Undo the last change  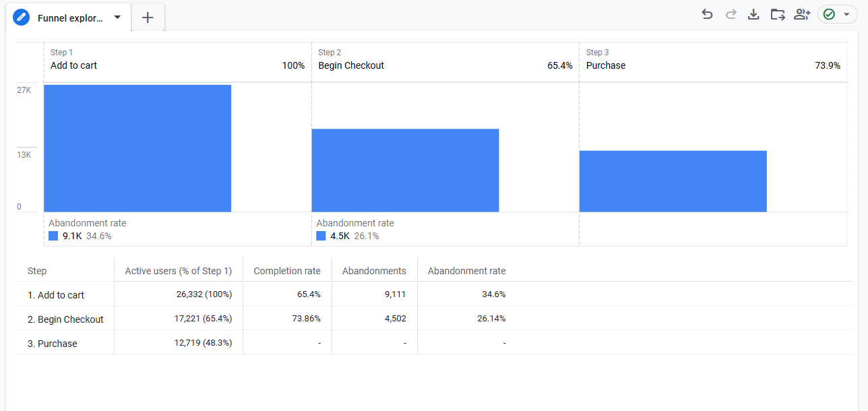point(707,14)
